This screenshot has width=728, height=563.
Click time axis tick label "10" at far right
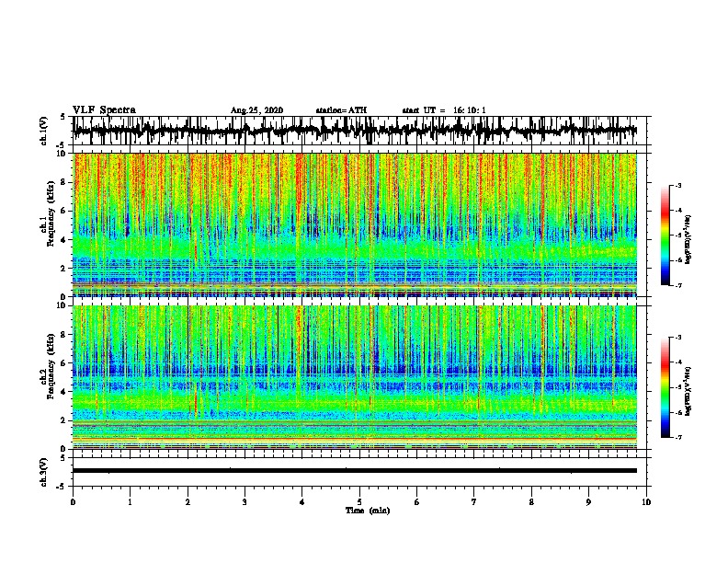point(646,502)
